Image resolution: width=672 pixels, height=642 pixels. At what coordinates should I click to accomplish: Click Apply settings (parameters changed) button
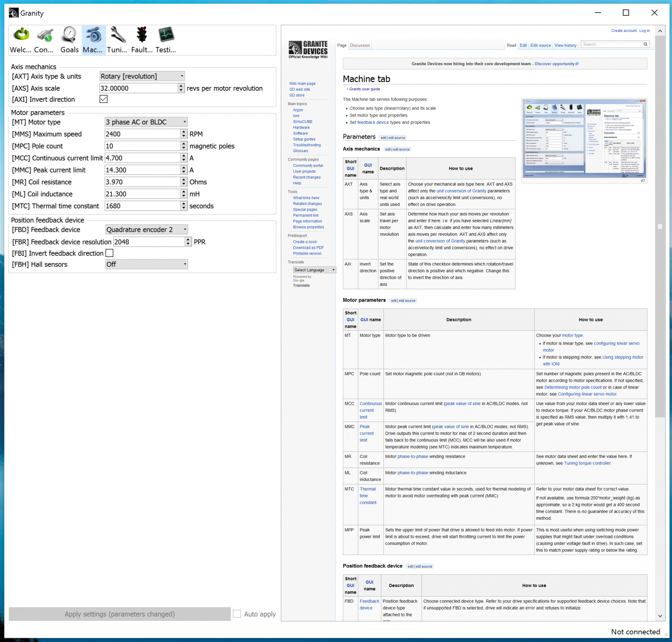[120, 614]
